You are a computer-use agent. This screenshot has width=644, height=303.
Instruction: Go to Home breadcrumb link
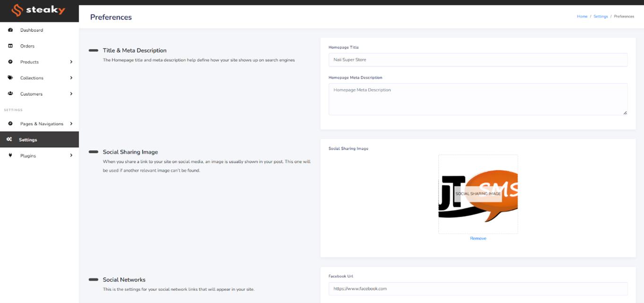582,17
